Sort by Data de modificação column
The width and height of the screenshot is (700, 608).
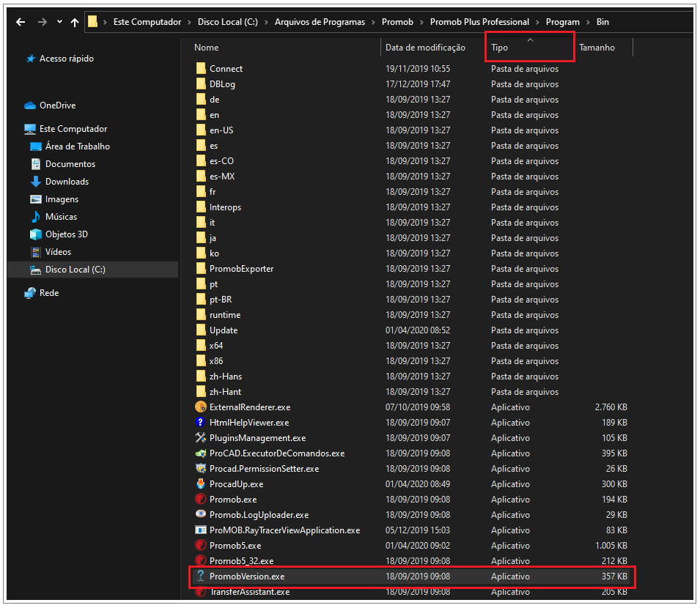pos(425,48)
